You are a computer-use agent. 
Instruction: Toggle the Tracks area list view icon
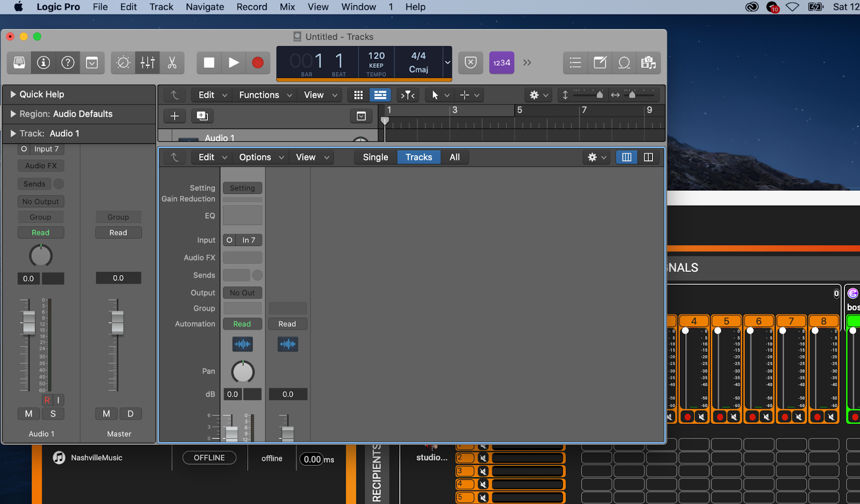(x=380, y=95)
